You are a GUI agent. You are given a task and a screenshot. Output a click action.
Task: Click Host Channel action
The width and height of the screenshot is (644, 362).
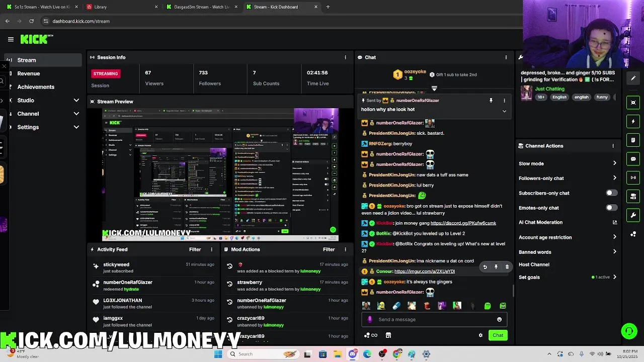534,264
